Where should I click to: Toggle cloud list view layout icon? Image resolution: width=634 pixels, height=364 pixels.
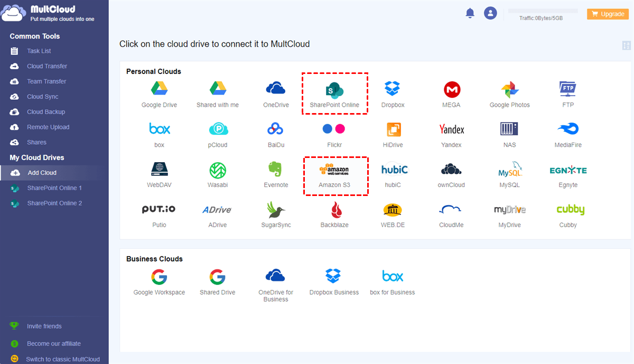pos(627,45)
